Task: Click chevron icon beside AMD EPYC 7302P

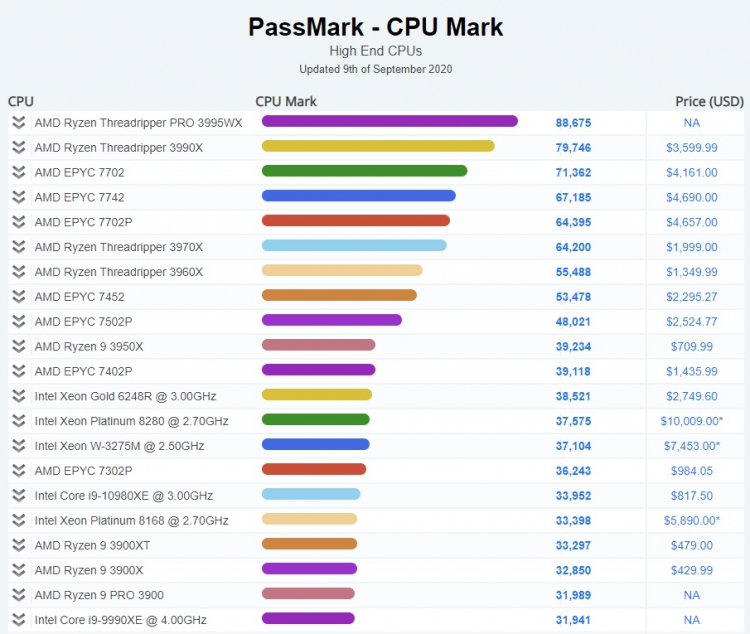Action: coord(19,471)
